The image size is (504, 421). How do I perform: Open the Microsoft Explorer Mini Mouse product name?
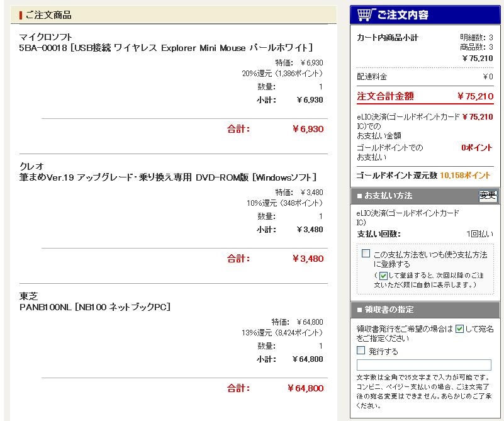pyautogui.click(x=165, y=48)
